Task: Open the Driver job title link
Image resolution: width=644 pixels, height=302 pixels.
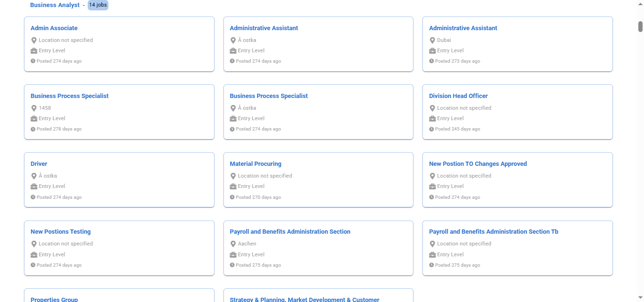Action: (39, 164)
